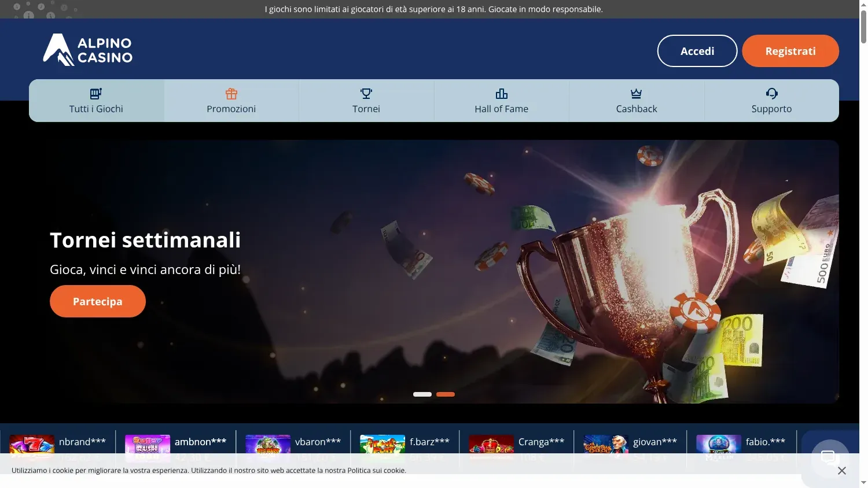The width and height of the screenshot is (868, 488).
Task: Click the Partecipa button
Action: (98, 301)
